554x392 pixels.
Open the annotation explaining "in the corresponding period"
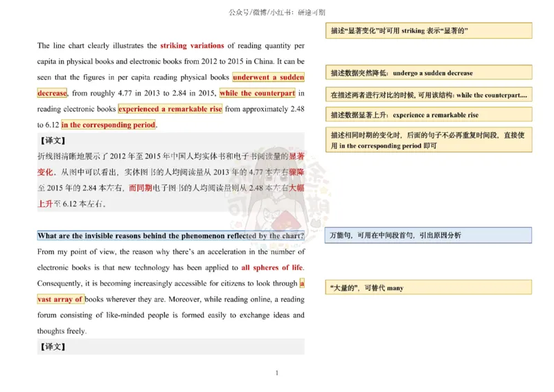click(429, 141)
